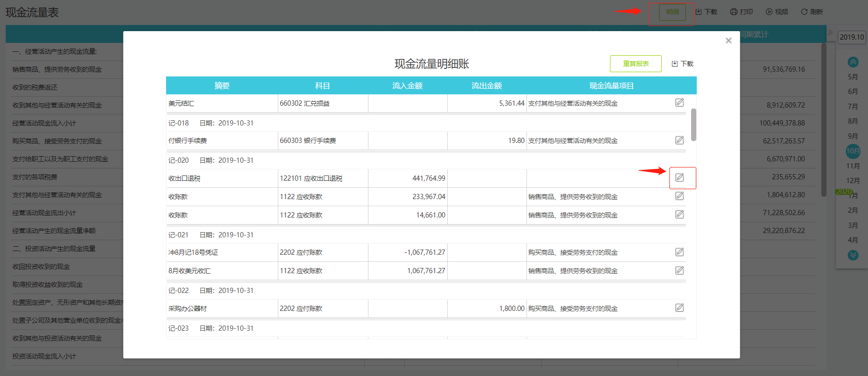Click 29,220,876.22 value in report
This screenshot has width=868, height=376.
coord(784,231)
